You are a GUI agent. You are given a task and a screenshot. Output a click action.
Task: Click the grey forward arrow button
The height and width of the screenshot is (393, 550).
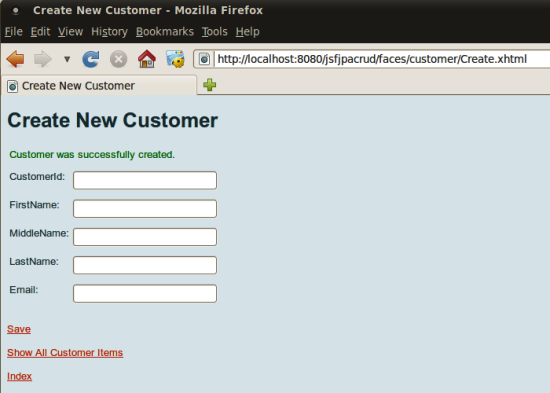(x=43, y=59)
